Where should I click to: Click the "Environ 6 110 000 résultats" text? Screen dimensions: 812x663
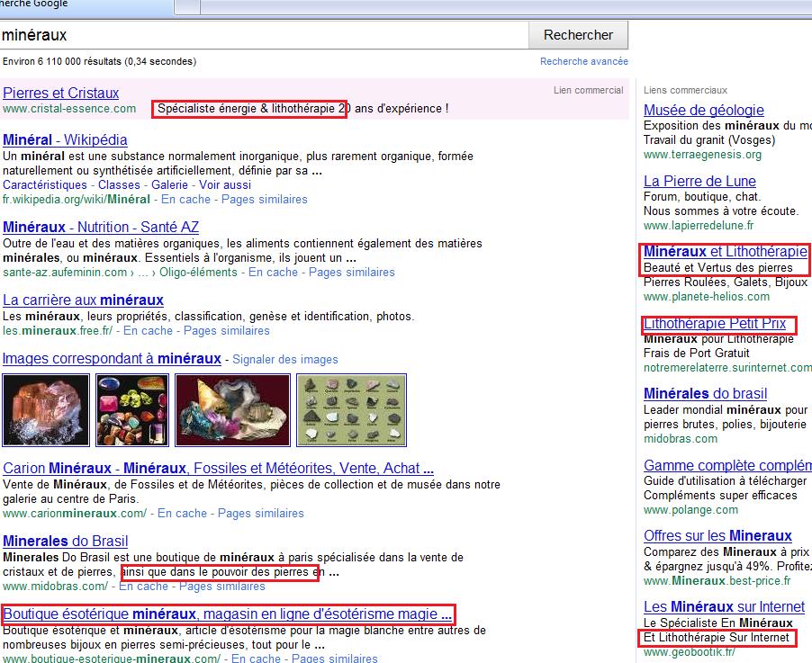99,61
